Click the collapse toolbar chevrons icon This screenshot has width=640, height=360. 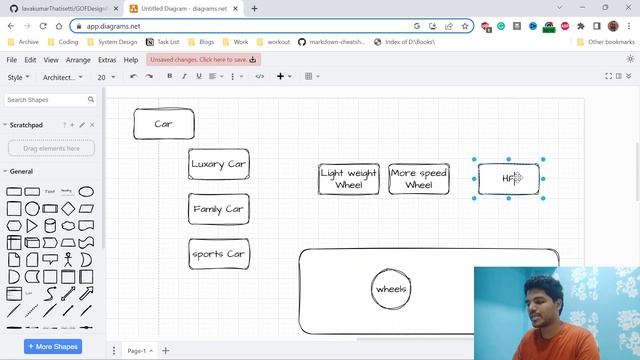tap(629, 76)
